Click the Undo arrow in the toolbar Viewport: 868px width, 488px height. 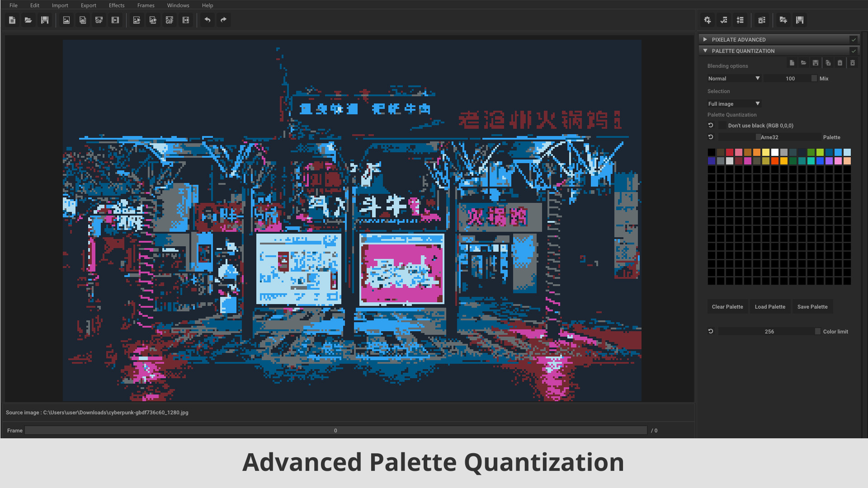tap(207, 20)
